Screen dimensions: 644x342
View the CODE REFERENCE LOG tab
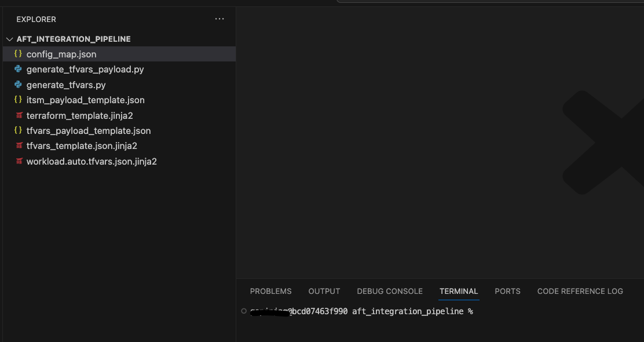(x=580, y=291)
